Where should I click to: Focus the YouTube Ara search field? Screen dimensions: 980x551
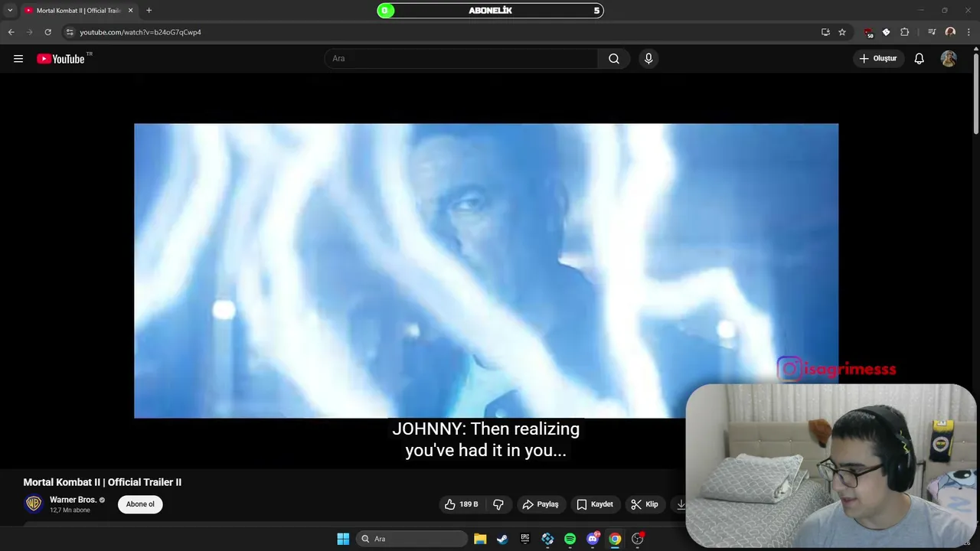pyautogui.click(x=462, y=59)
